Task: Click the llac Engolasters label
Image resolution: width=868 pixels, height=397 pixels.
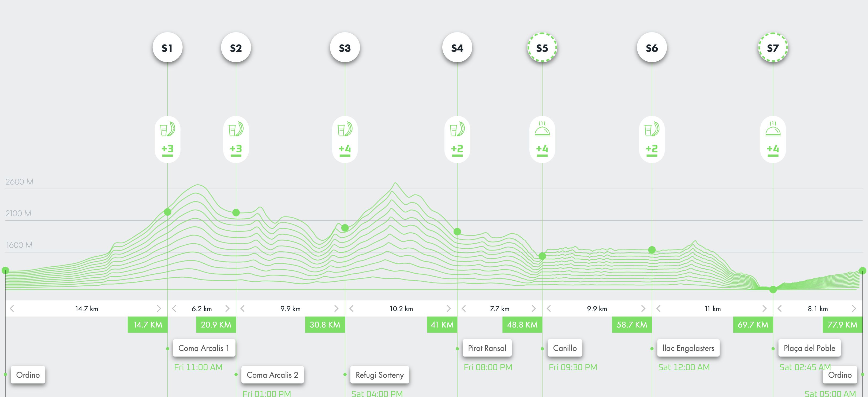Action: tap(688, 348)
